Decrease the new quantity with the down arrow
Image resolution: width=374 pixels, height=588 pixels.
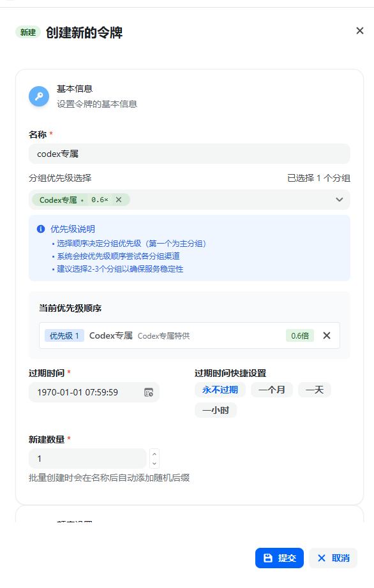coord(154,464)
